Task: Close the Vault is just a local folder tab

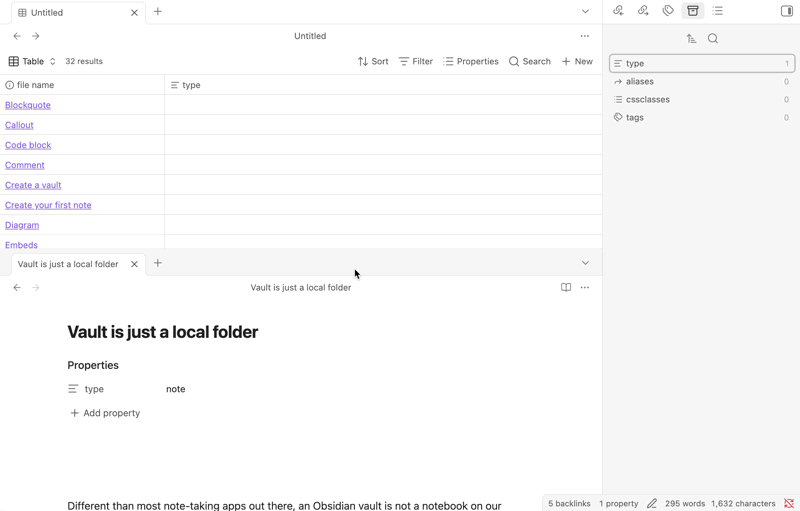Action: (134, 264)
